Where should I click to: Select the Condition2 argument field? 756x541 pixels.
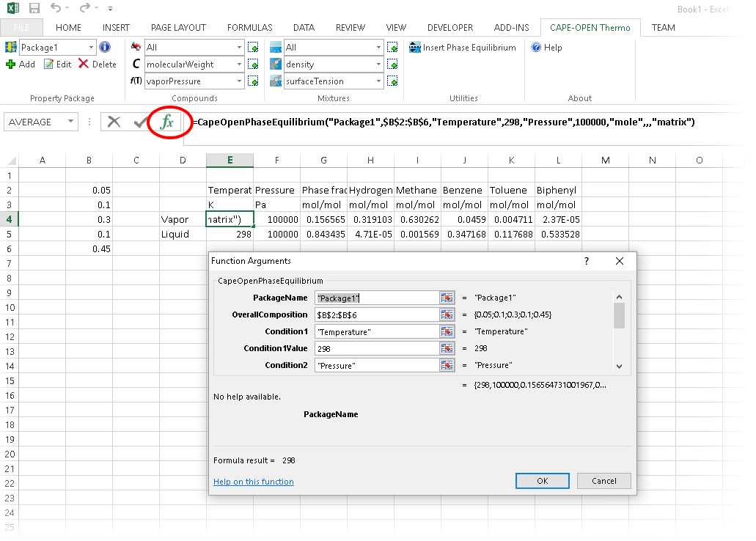[x=377, y=366]
